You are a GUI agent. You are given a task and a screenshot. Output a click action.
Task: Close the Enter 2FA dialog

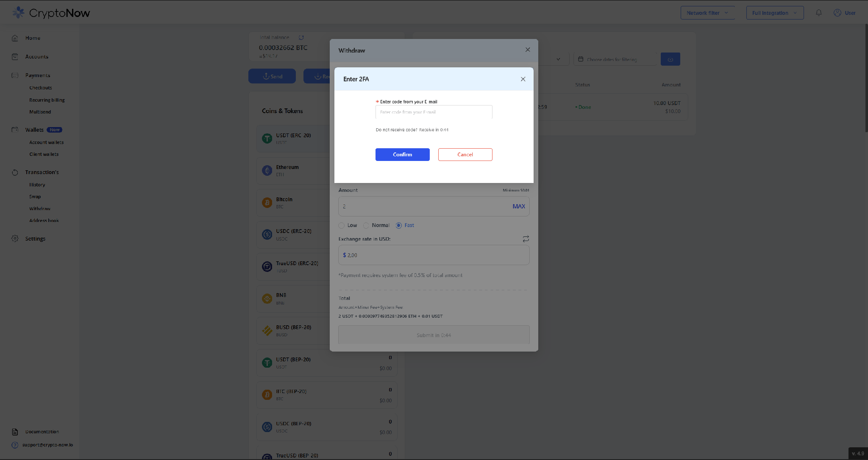(523, 79)
